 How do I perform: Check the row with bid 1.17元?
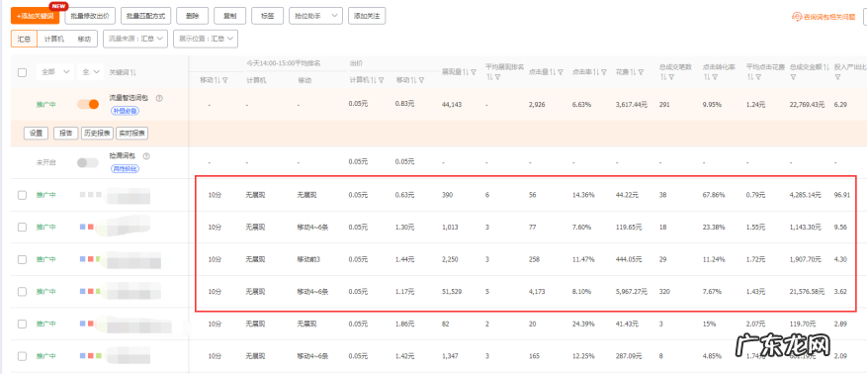22,292
